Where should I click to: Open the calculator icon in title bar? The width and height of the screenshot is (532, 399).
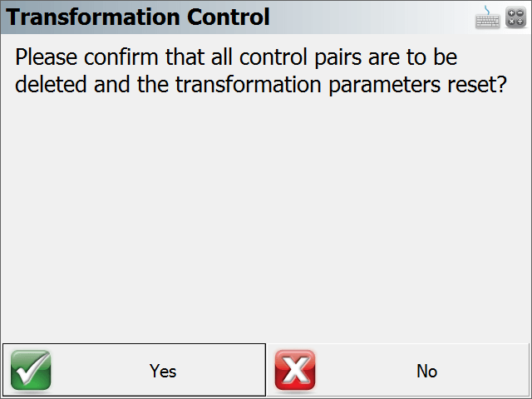[x=515, y=17]
